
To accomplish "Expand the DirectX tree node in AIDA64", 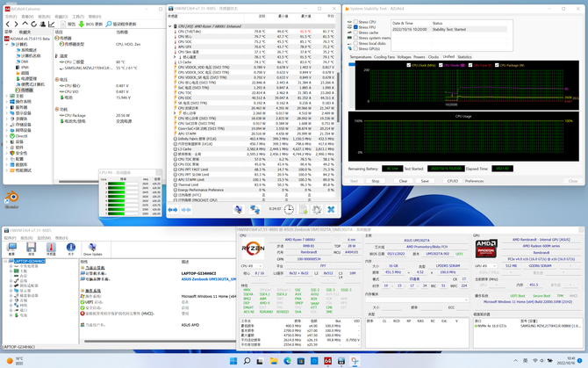I will tap(7, 136).
